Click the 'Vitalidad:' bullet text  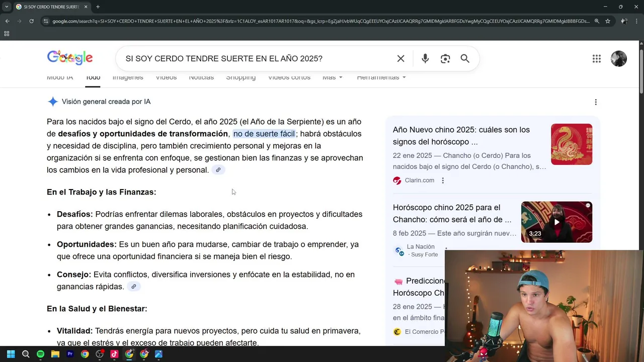75,331
